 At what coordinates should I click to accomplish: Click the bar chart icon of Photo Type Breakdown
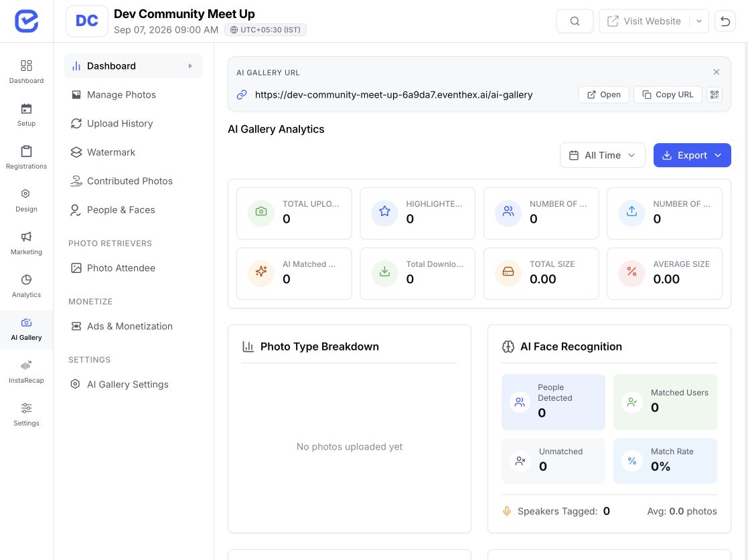[x=248, y=347]
